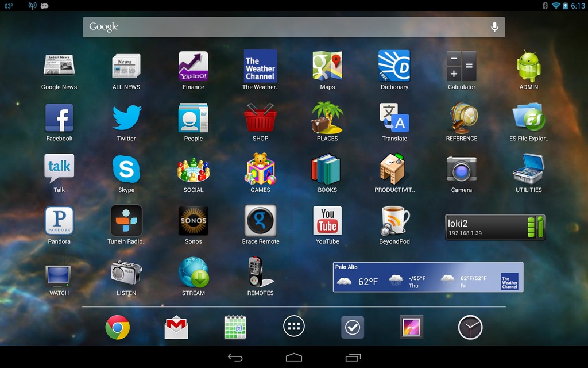
Task: Open the REFERENCE folder
Action: pos(463,117)
